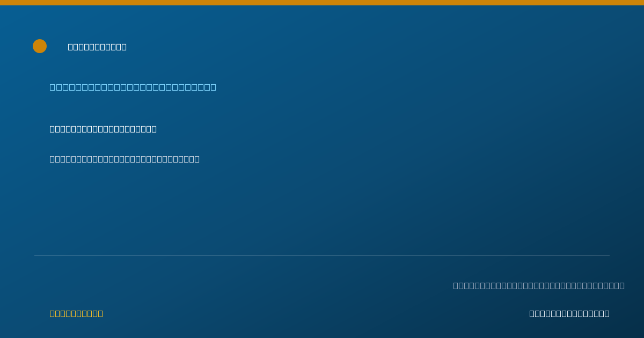This screenshot has width=644, height=338.
Task: Click last character of the white title text
Action: (x=124, y=47)
